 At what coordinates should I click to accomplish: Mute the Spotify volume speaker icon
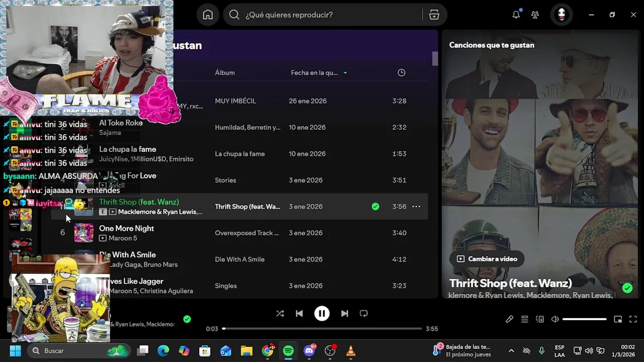point(555,319)
